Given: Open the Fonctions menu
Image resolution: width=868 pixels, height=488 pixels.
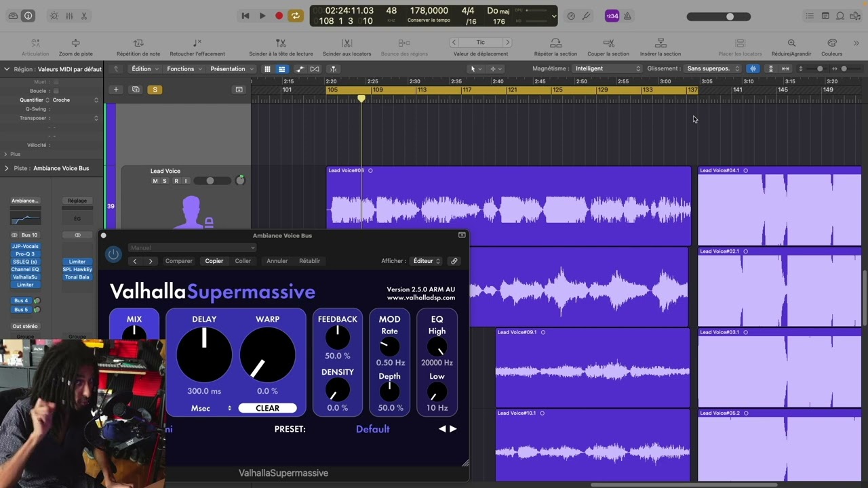Looking at the screenshot, I should click(184, 68).
